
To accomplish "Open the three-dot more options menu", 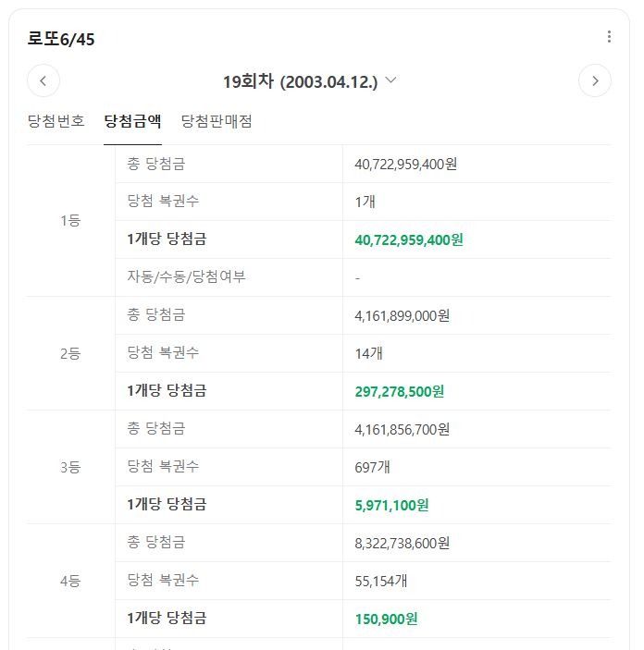I will pyautogui.click(x=609, y=36).
